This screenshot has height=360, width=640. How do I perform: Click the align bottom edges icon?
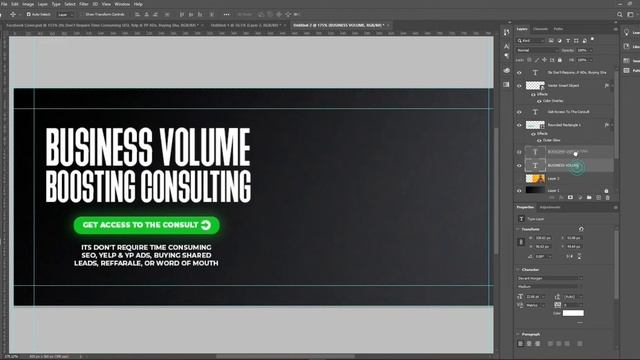click(x=200, y=14)
